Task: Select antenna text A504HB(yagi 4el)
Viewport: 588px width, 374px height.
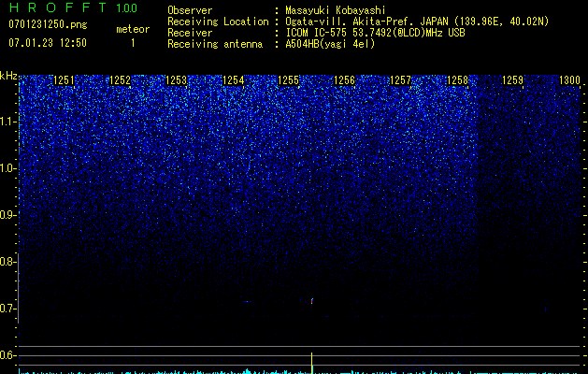Action: [330, 44]
